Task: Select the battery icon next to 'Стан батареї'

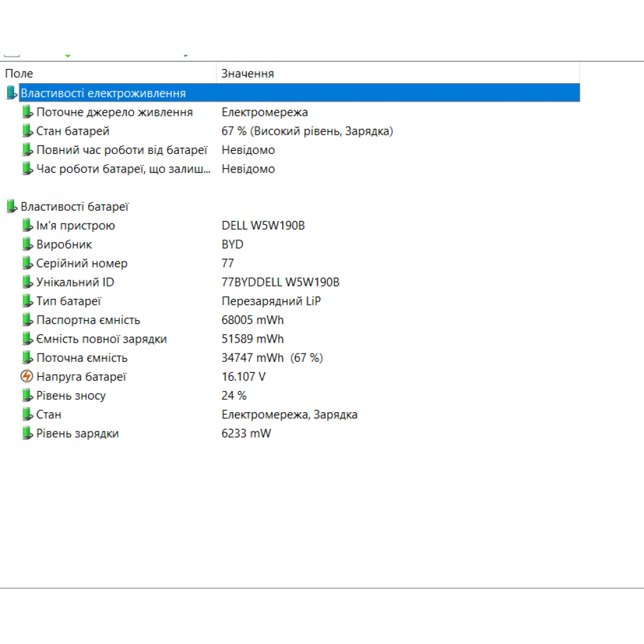Action: [x=28, y=131]
